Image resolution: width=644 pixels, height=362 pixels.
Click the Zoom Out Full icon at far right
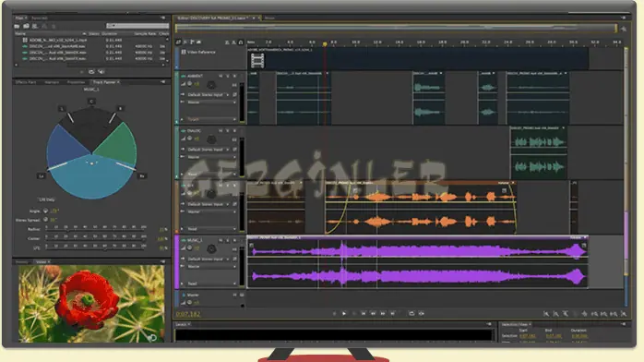tap(624, 314)
